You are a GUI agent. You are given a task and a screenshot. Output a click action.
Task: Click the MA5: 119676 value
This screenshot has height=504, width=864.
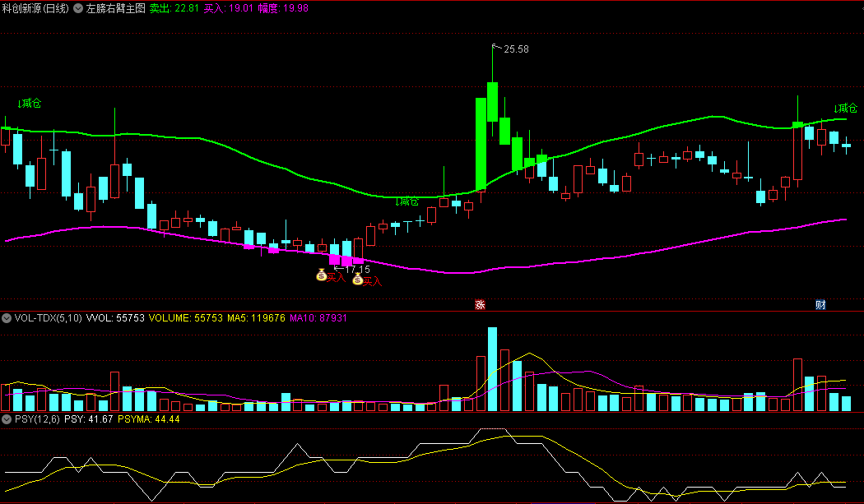pyautogui.click(x=256, y=318)
